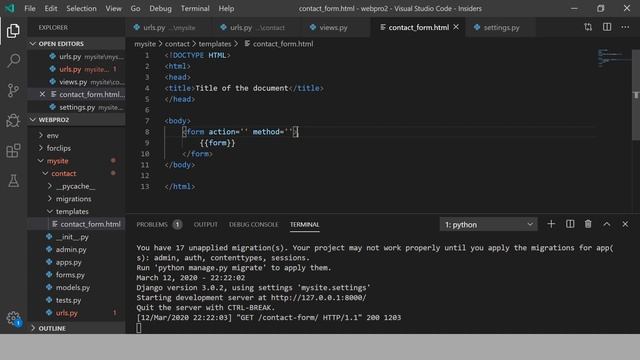Collapse the OPEN EDITORS section

click(76, 44)
